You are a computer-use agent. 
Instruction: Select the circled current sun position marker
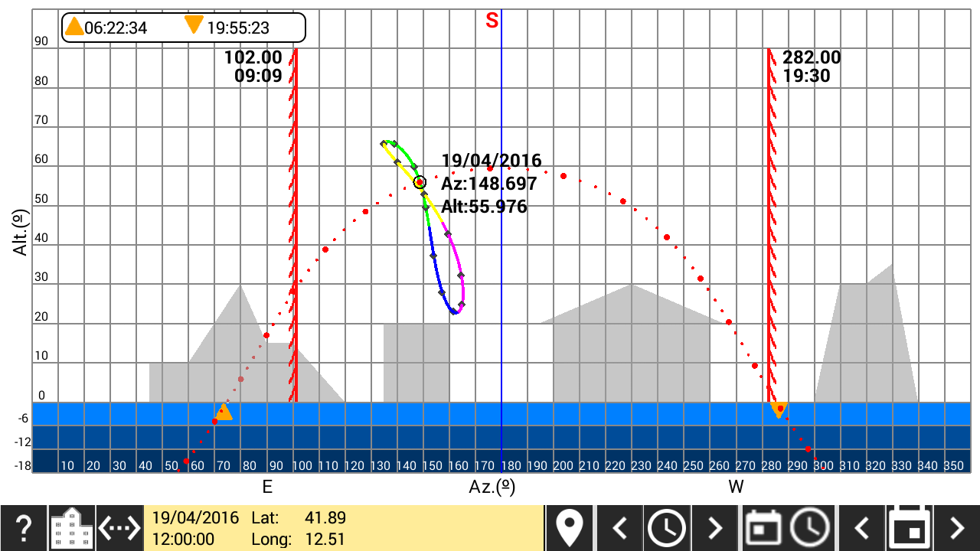tap(420, 182)
